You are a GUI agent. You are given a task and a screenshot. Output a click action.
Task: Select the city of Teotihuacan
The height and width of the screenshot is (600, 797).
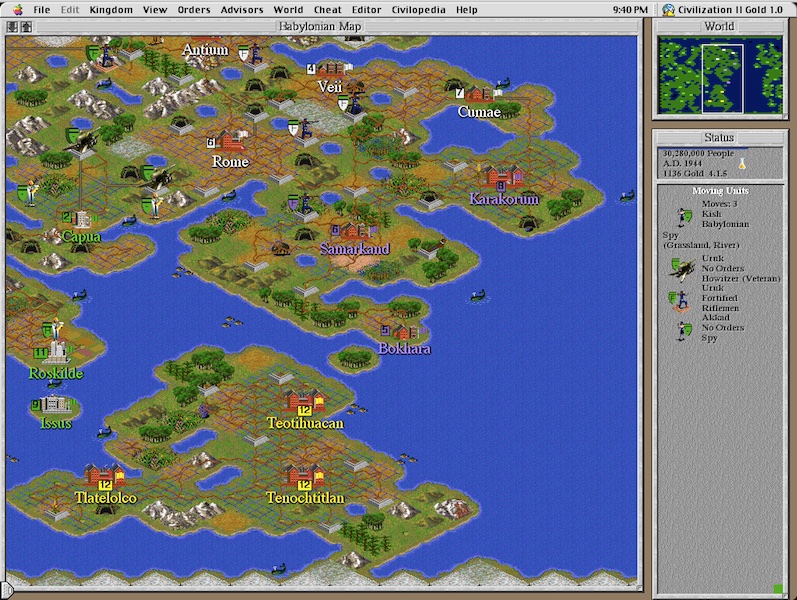304,402
